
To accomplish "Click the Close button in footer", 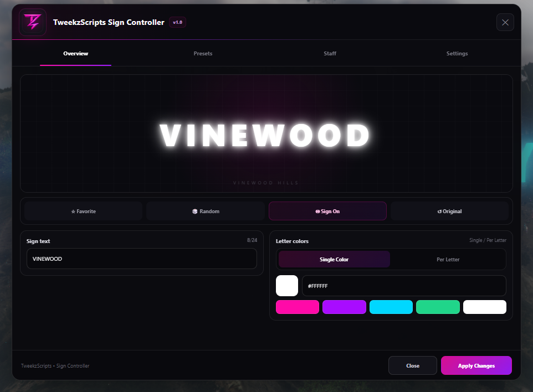I will click(x=413, y=365).
